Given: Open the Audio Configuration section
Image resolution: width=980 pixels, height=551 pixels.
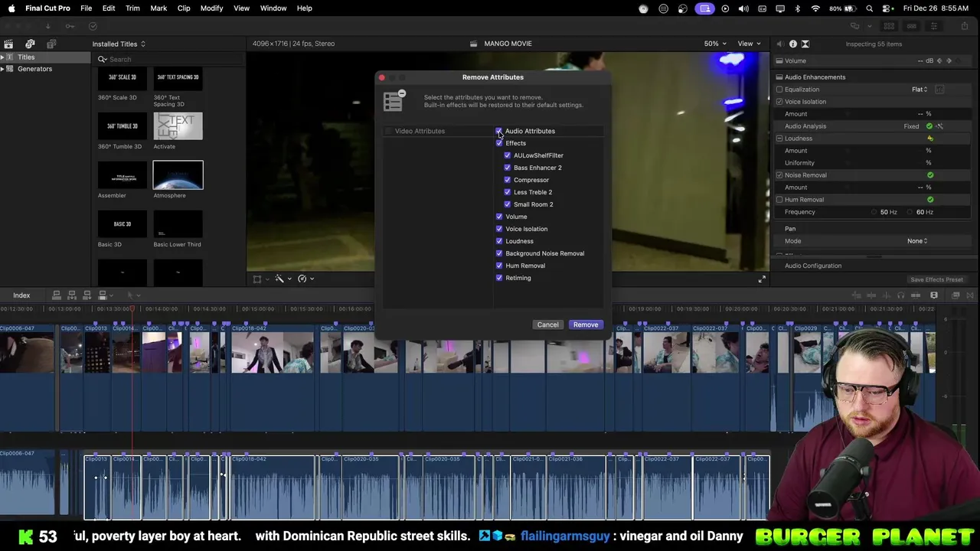Looking at the screenshot, I should click(x=813, y=266).
